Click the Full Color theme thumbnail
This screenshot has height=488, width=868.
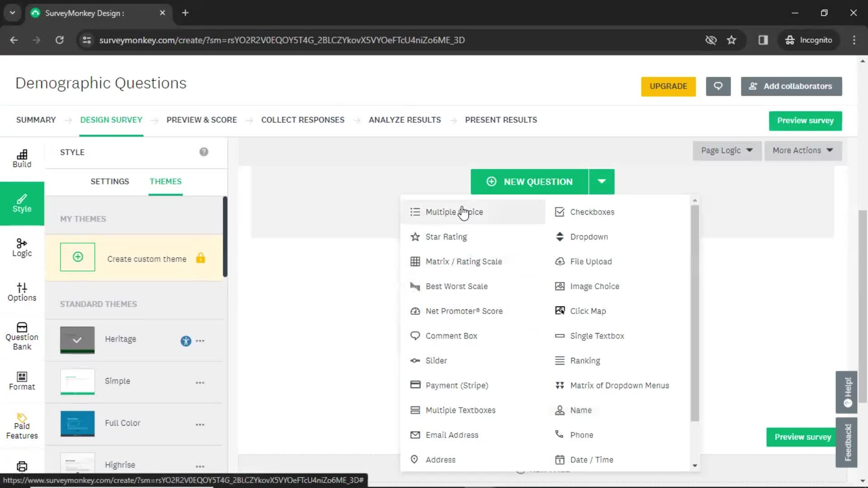[x=76, y=424]
